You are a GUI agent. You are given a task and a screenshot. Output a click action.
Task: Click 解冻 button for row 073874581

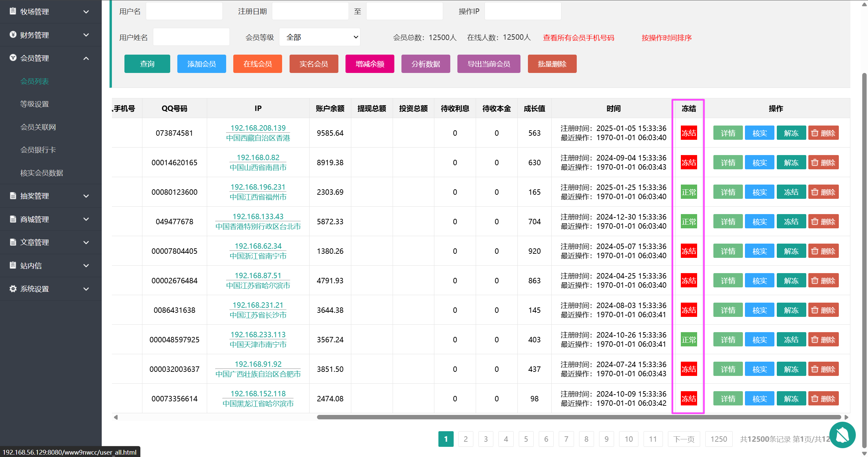click(791, 133)
